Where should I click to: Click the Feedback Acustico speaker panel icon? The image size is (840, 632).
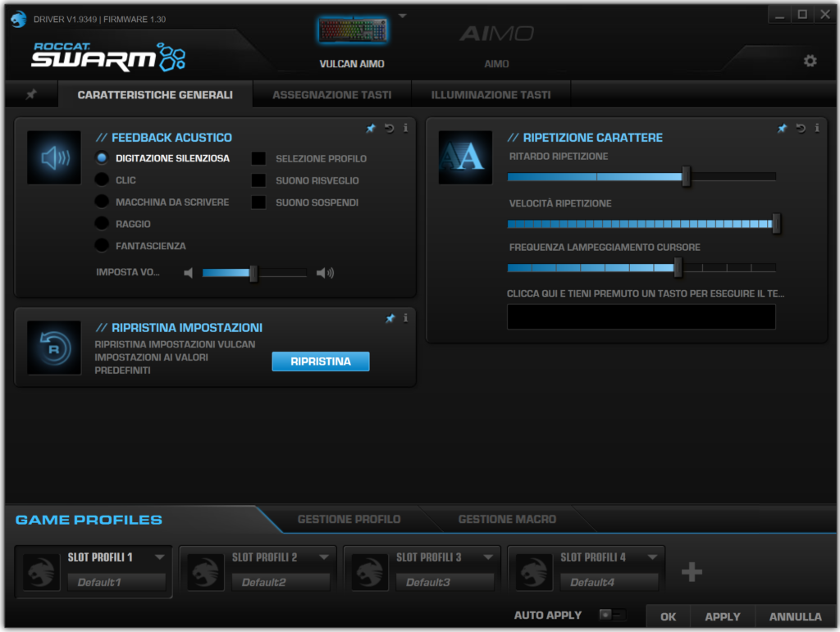[x=54, y=157]
